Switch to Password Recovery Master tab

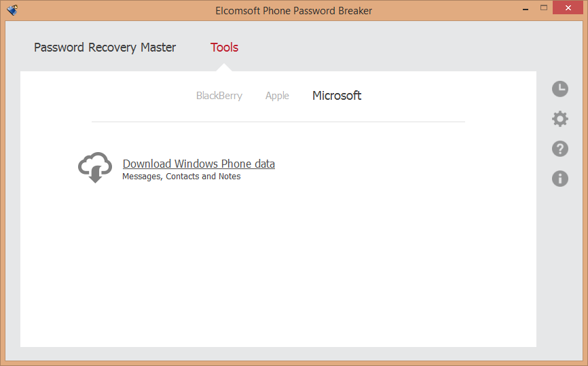[105, 48]
